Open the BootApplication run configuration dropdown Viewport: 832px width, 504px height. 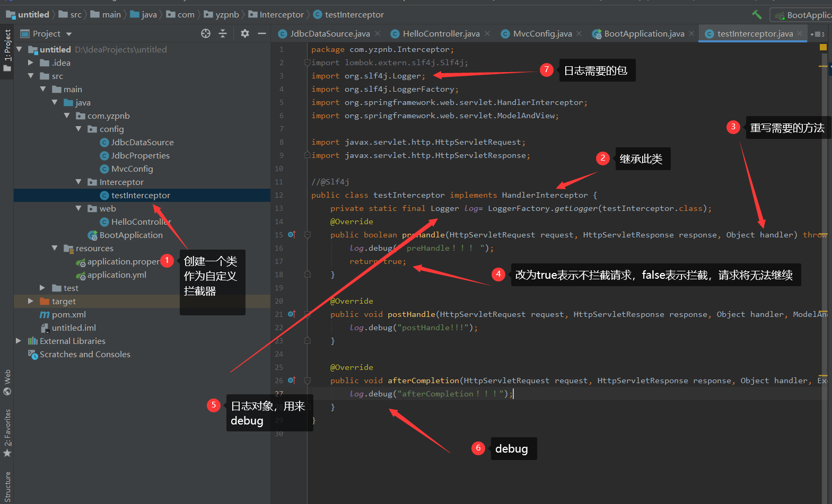point(801,15)
